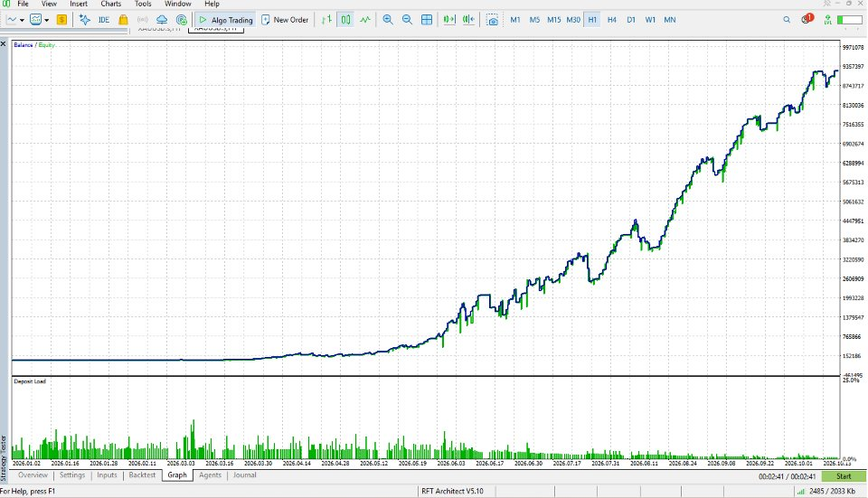Viewport: 868px width, 498px height.
Task: Select the M30 timeframe
Action: (x=573, y=20)
